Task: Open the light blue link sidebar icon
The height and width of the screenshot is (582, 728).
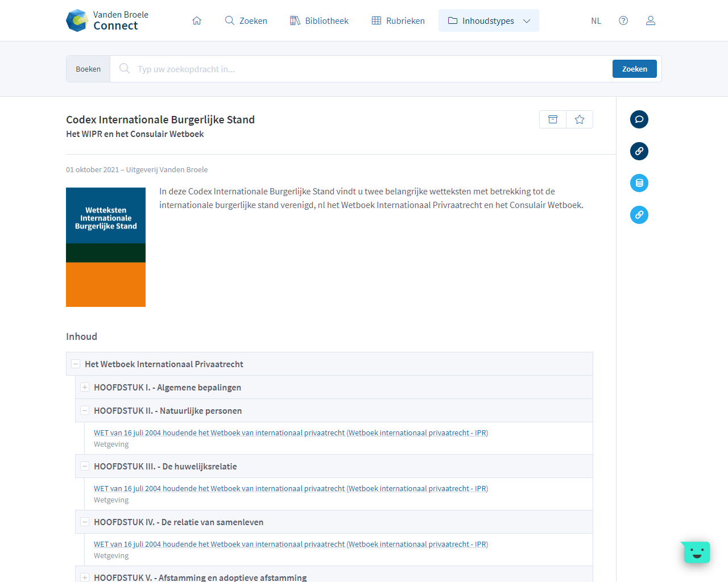Action: [x=639, y=215]
